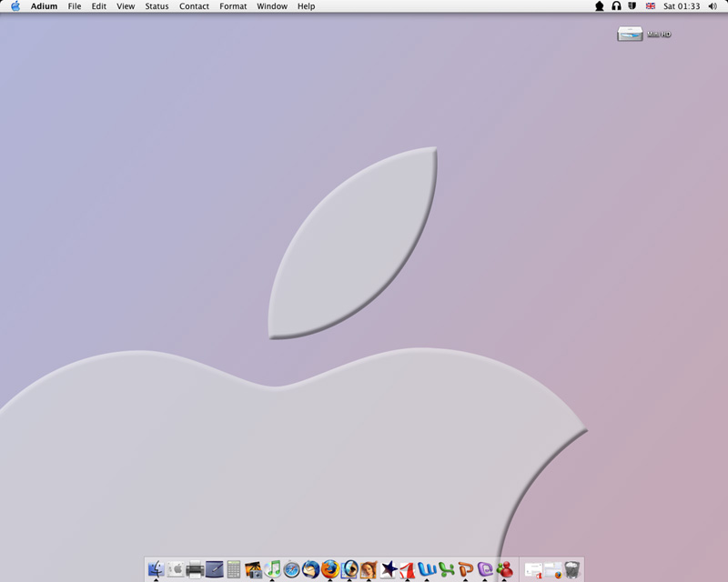
Task: Open iPhoto from the dock
Action: coord(253,570)
